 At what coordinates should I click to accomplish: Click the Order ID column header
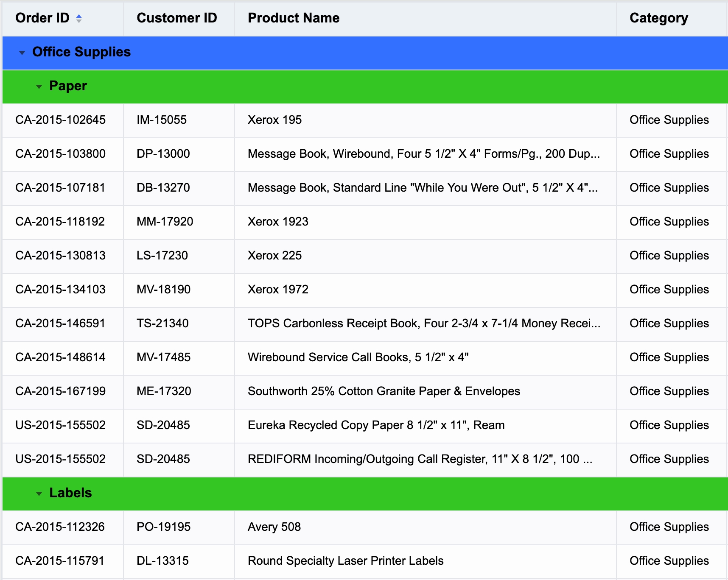63,18
